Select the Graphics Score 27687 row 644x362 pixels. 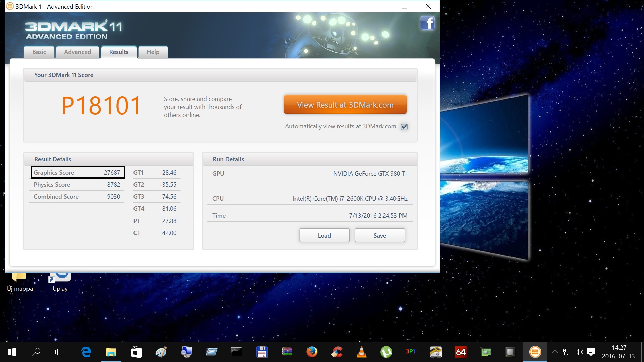tap(77, 172)
